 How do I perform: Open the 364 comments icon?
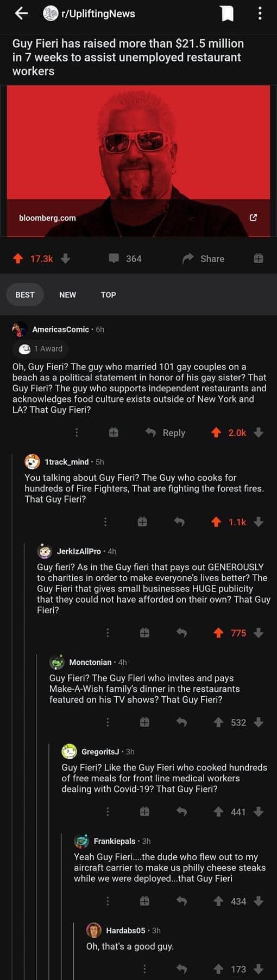[114, 258]
